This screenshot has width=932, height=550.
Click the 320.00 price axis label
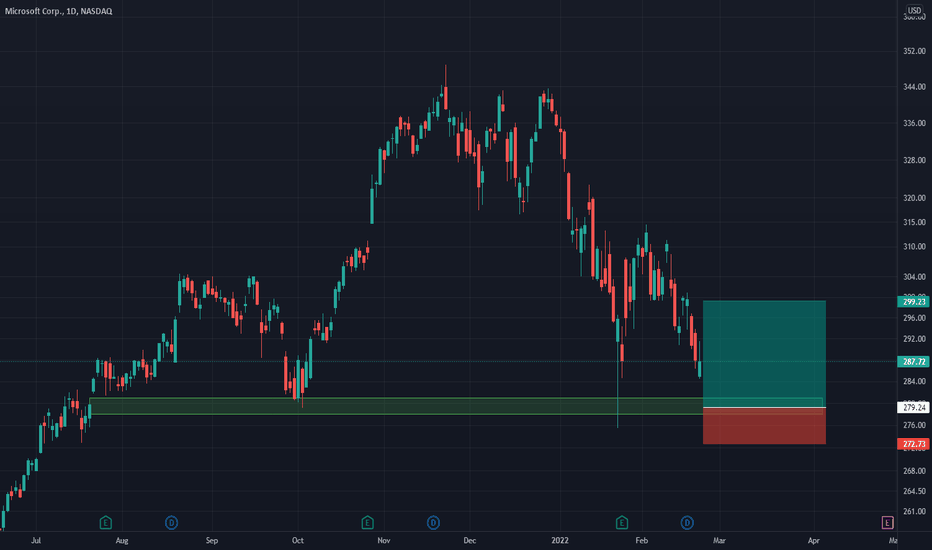click(914, 198)
